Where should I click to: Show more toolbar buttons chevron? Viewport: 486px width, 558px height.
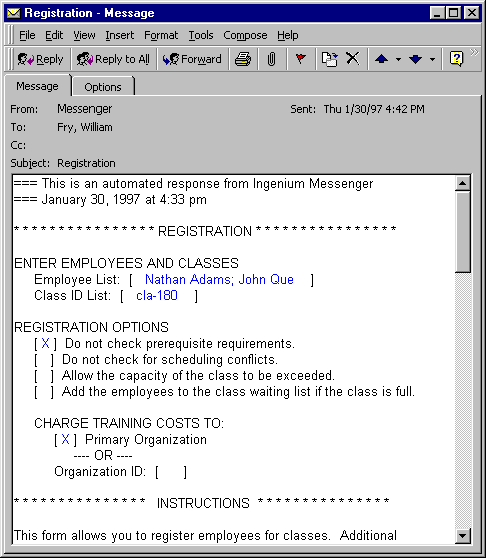[474, 53]
